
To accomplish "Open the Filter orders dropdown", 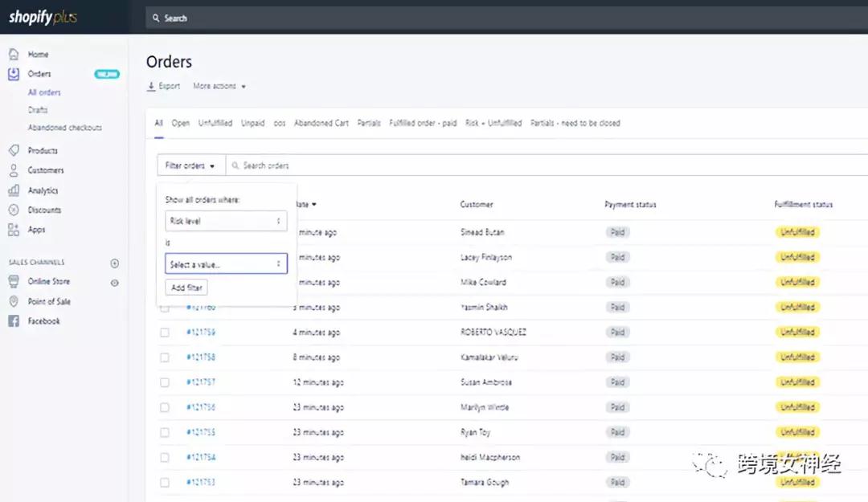I will click(190, 165).
